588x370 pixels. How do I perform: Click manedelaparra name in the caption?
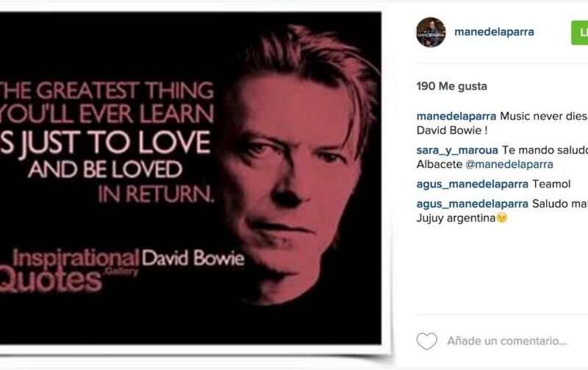click(456, 116)
